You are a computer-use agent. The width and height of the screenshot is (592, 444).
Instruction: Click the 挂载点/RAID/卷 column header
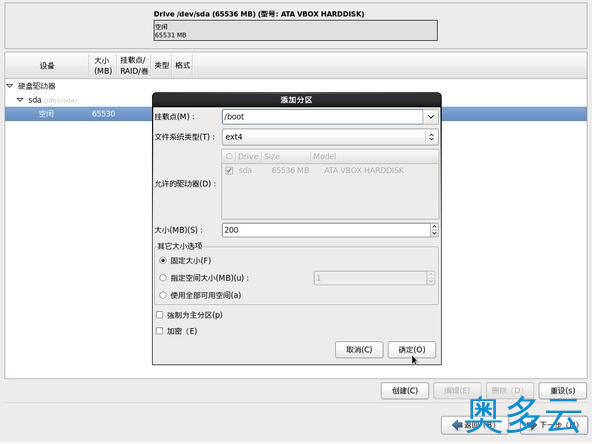134,66
